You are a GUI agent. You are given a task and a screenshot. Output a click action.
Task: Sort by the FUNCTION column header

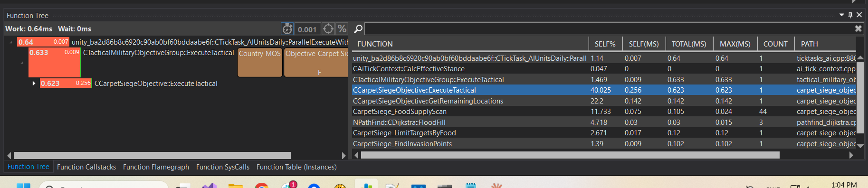tap(470, 44)
